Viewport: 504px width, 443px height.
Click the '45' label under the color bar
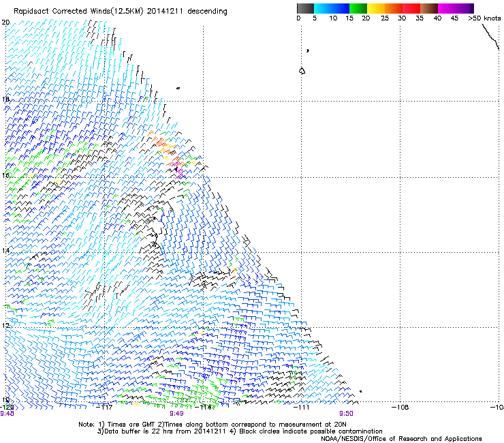[x=454, y=18]
